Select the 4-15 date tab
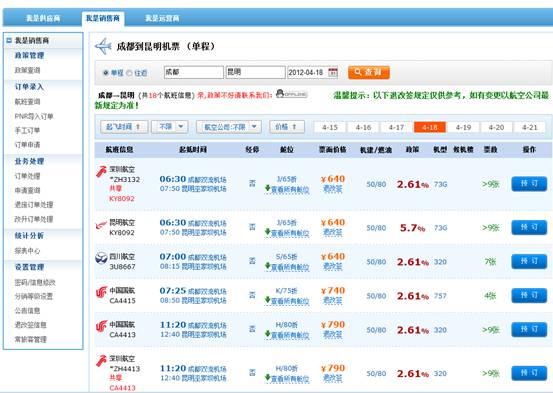The width and height of the screenshot is (553, 393). 330,127
